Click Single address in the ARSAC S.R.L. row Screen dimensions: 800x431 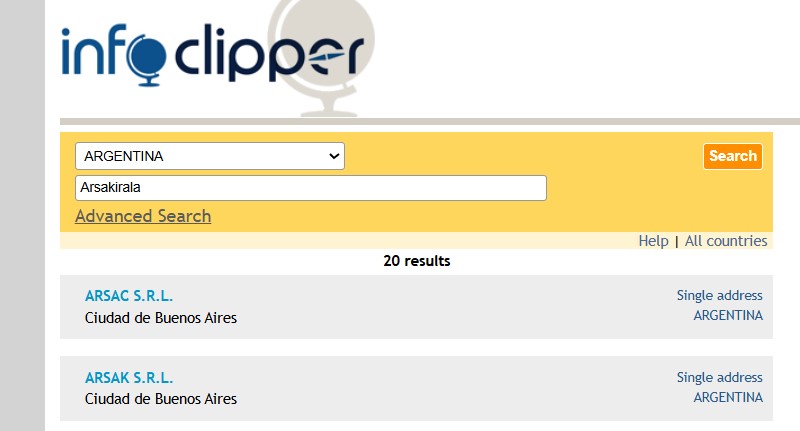[x=719, y=295]
